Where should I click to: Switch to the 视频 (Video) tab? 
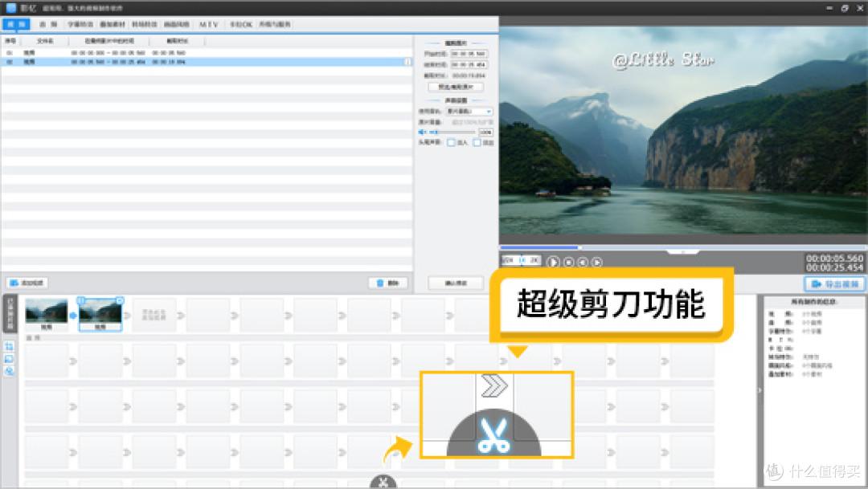pyautogui.click(x=16, y=24)
